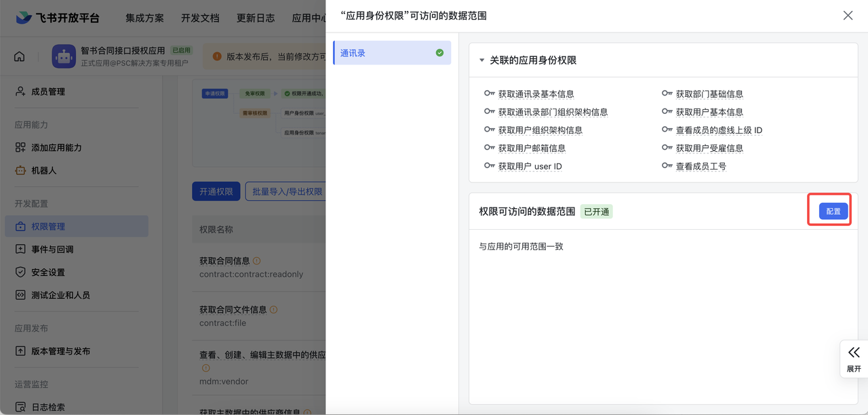This screenshot has width=868, height=415.
Task: Open 集成方案 in top navigation
Action: click(144, 18)
